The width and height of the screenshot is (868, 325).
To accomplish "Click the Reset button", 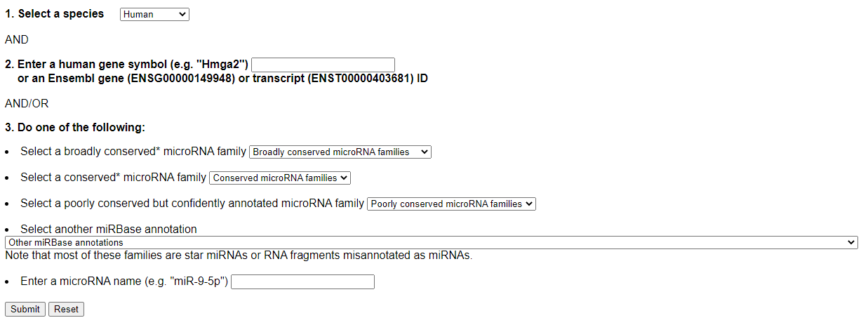I will [66, 309].
